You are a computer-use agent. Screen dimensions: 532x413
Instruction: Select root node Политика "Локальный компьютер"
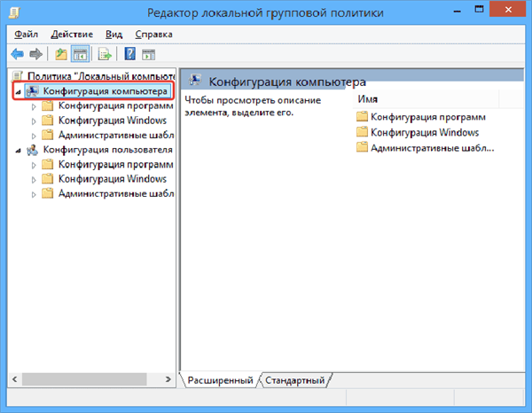pyautogui.click(x=101, y=76)
